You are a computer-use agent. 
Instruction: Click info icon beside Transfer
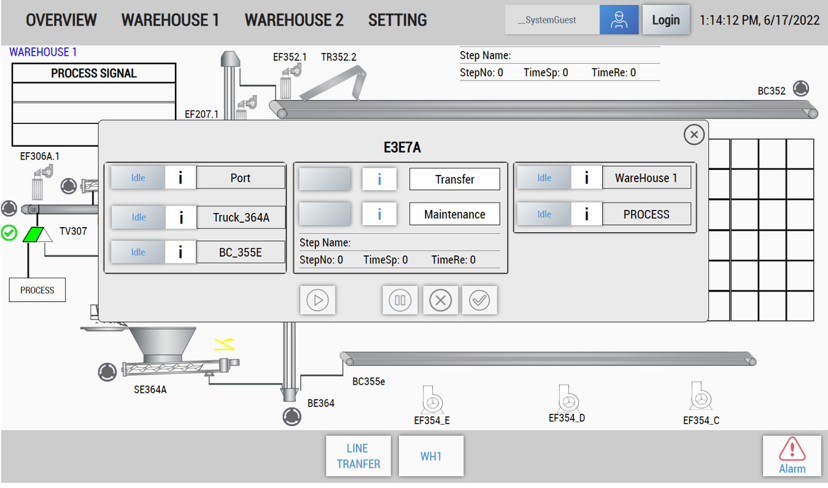click(379, 180)
